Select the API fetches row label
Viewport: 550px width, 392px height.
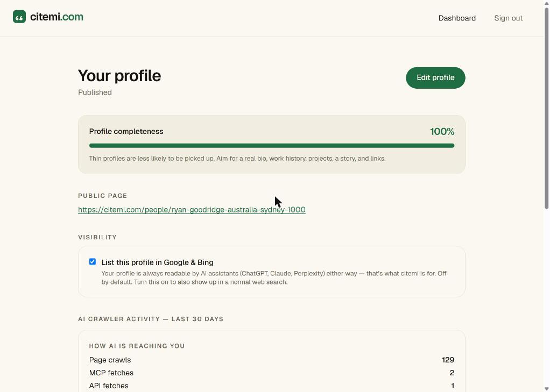coord(109,386)
